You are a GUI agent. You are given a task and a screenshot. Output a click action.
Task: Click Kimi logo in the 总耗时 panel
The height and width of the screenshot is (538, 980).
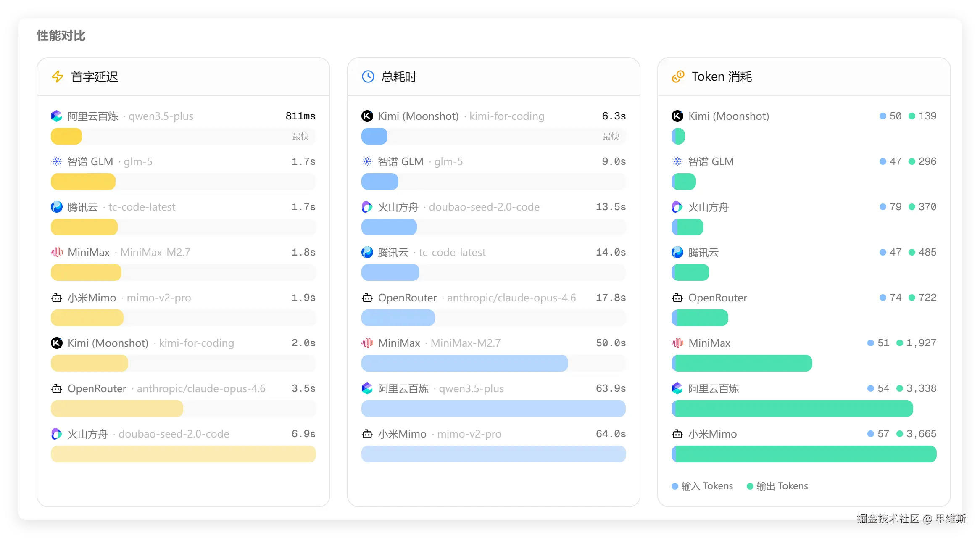coord(367,116)
